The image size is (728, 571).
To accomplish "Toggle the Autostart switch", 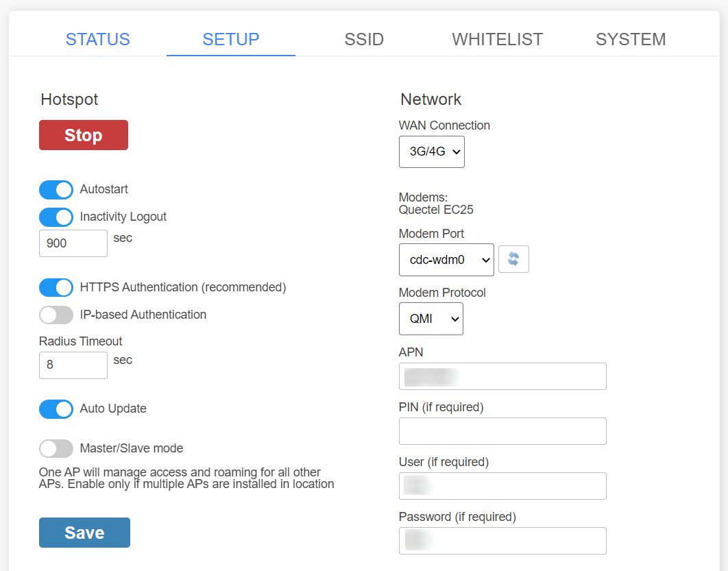I will click(x=56, y=190).
